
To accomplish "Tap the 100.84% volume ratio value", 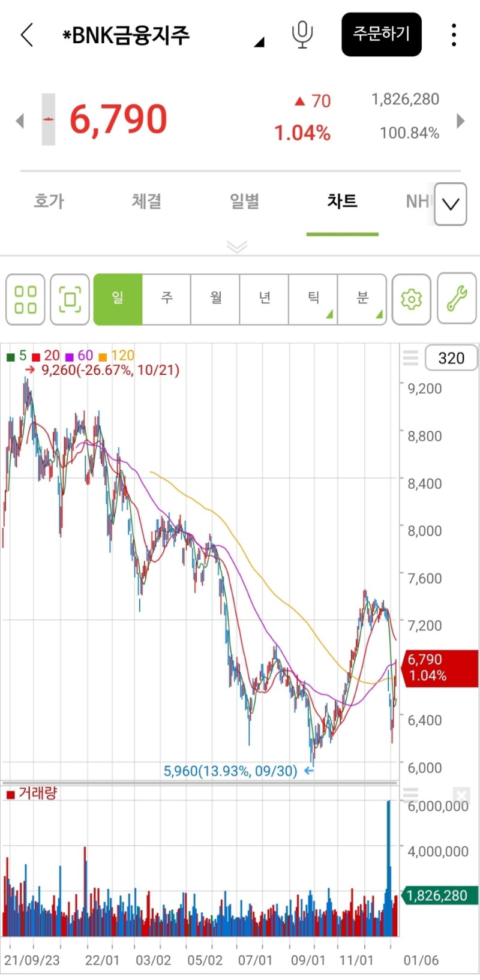I will coord(410,133).
